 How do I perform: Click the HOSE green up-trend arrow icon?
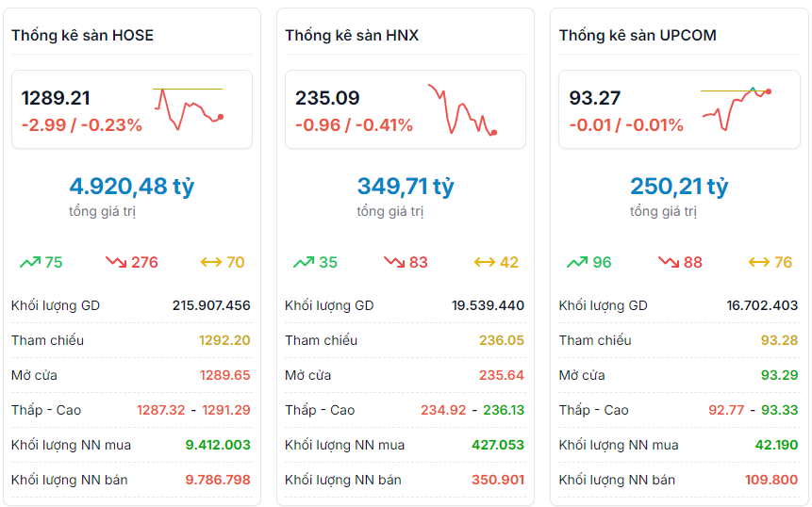tap(29, 262)
